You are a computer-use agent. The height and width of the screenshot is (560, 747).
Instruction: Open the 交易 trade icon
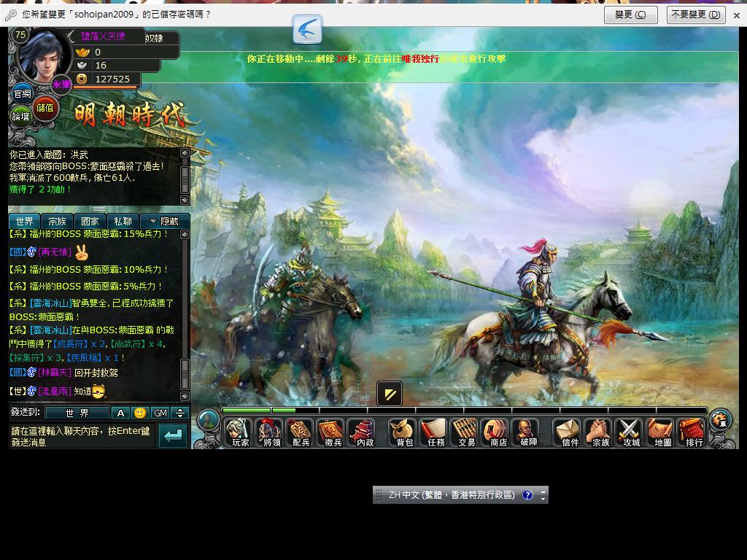click(x=466, y=432)
